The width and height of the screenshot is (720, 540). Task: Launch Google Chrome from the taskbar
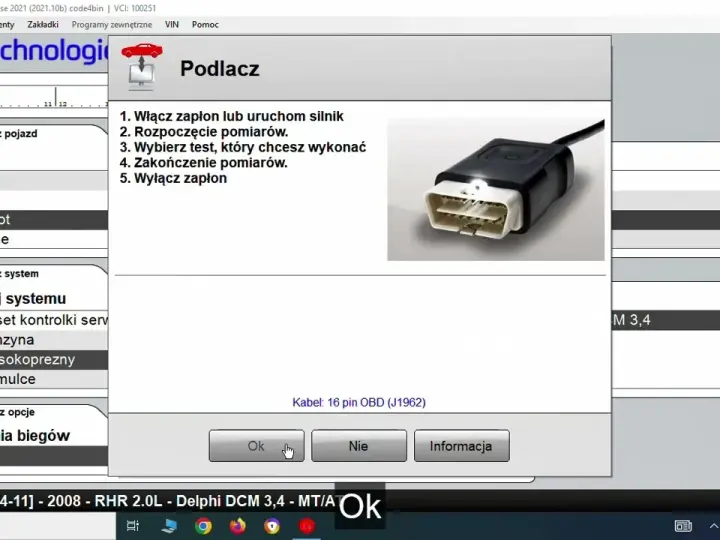[203, 526]
